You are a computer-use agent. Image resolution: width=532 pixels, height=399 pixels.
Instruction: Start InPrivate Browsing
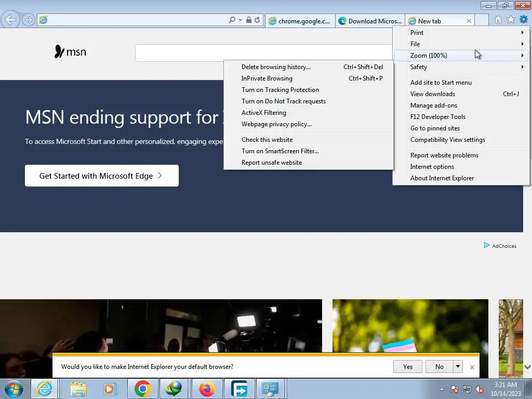(x=309, y=78)
